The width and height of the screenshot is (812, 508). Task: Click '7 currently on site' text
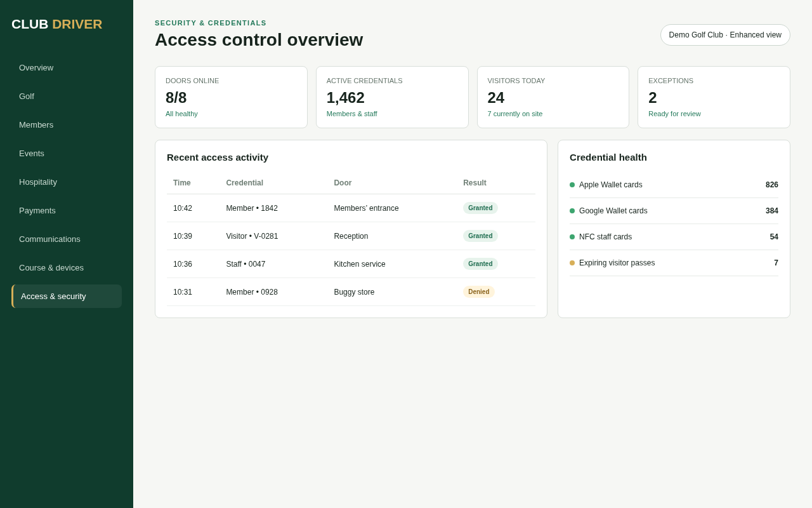pos(515,114)
